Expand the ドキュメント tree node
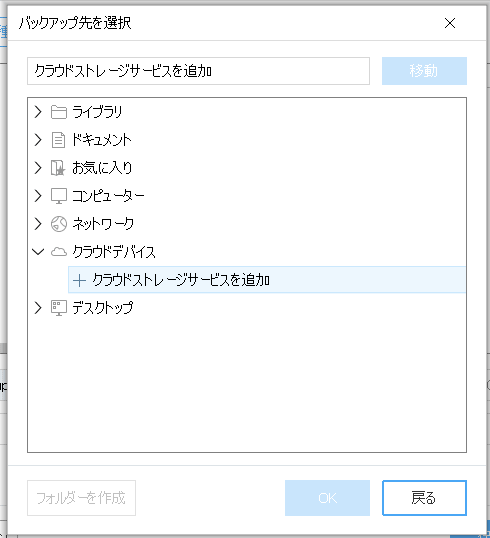The image size is (490, 538). click(x=38, y=140)
